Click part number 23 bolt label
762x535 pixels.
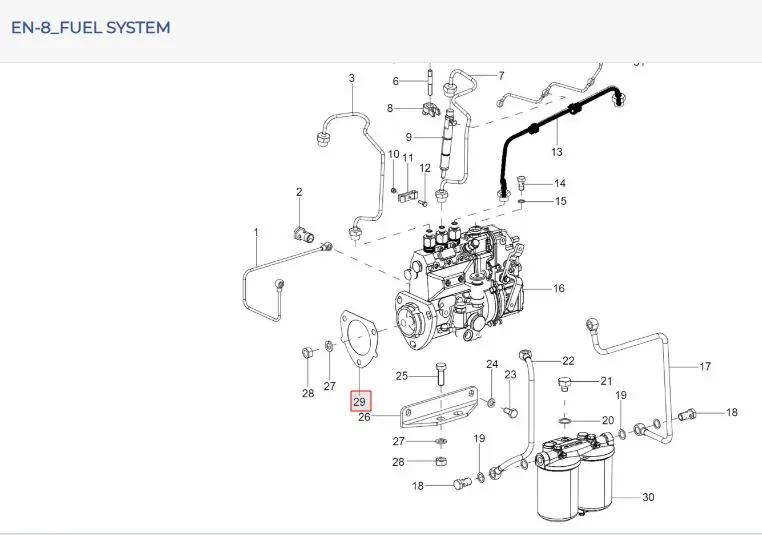[510, 375]
